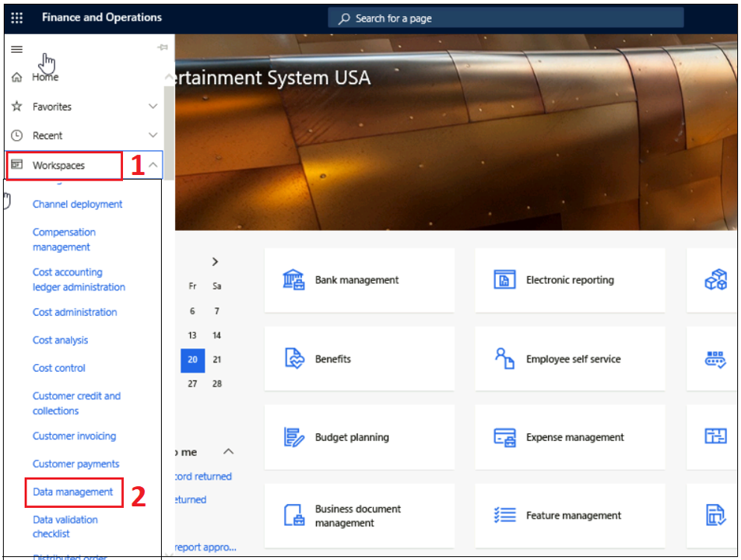The height and width of the screenshot is (560, 741).
Task: Open Data validation checklist workspace
Action: 65,527
